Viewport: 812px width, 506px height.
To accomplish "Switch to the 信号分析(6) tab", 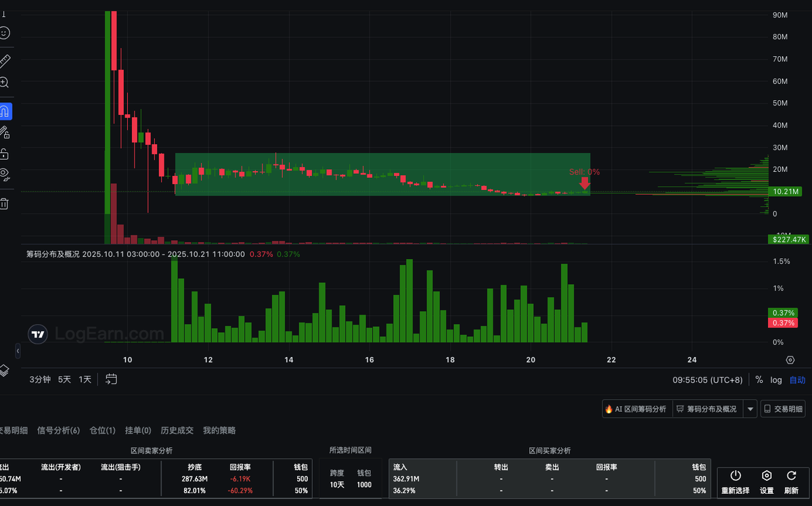I will pos(58,430).
